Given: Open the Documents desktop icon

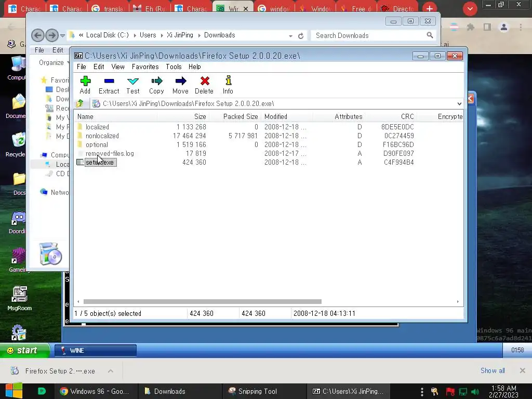Looking at the screenshot, I should (x=16, y=107).
